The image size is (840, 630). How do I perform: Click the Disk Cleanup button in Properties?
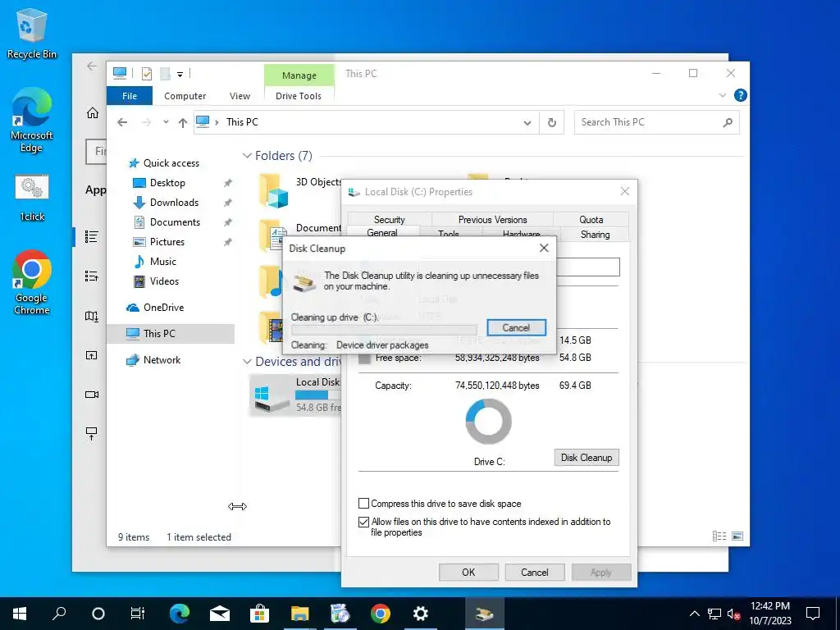[x=587, y=458]
